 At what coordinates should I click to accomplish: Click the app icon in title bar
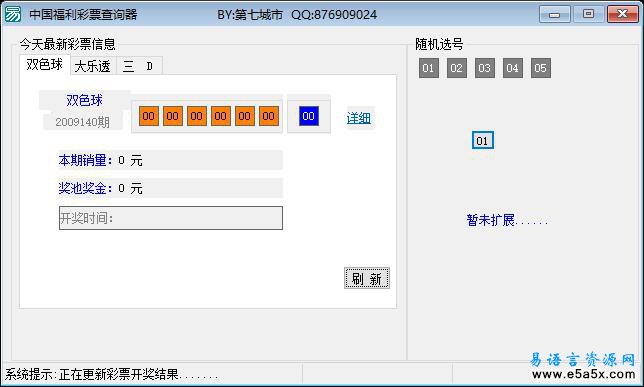(x=12, y=14)
